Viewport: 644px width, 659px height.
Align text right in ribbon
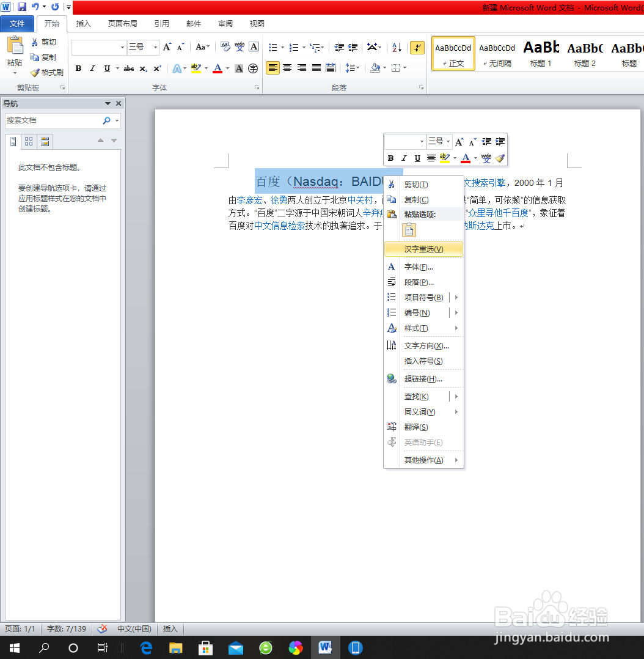(x=302, y=68)
